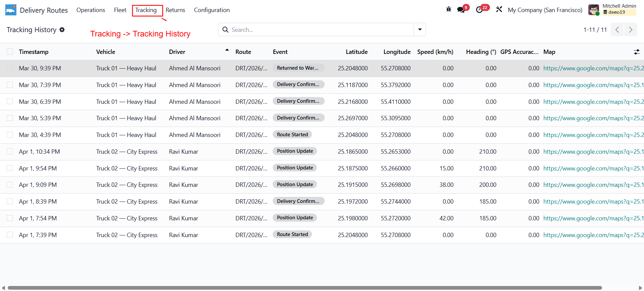Sort by Latitude column header
The image size is (644, 291).
tap(357, 52)
